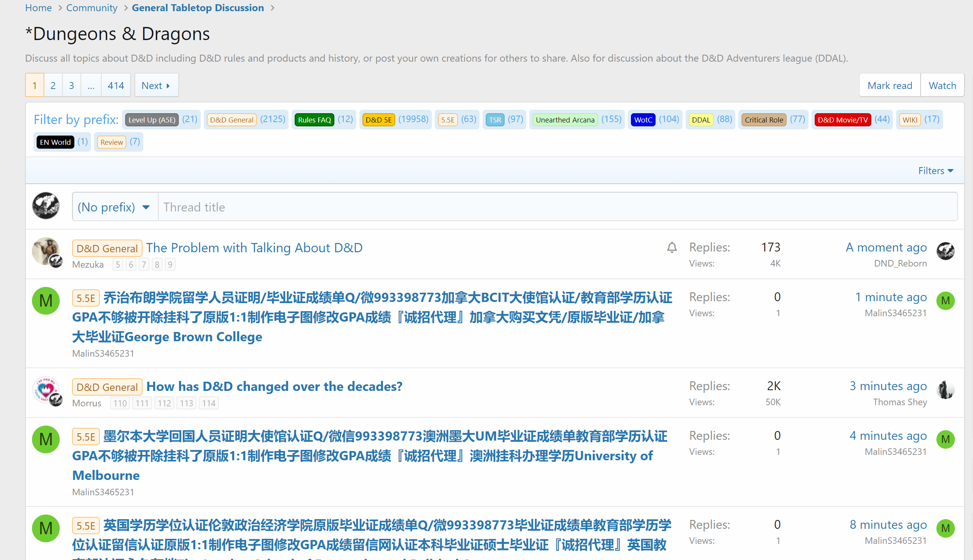Click the small green M avatar beside '1 minute ago'

pyautogui.click(x=946, y=301)
